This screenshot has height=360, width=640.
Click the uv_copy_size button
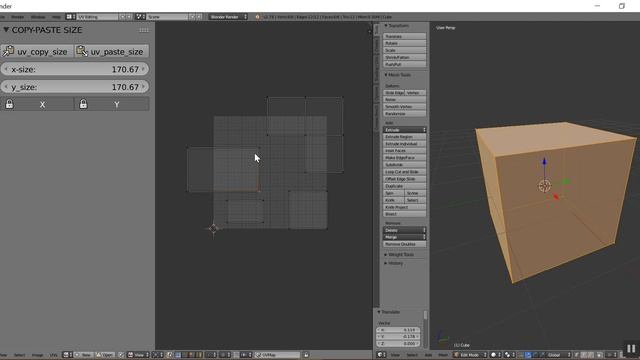(x=37, y=51)
